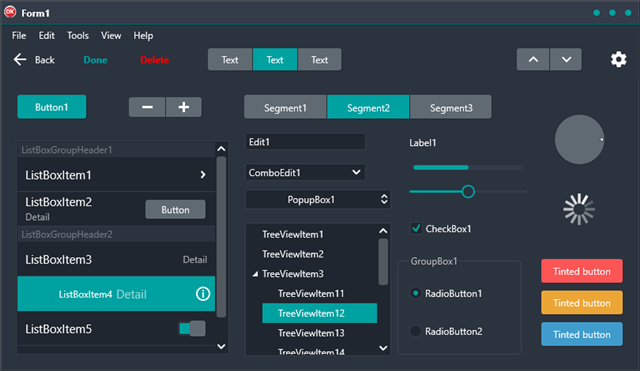Switch to the Segment3 tab
The image size is (640, 371).
[451, 107]
